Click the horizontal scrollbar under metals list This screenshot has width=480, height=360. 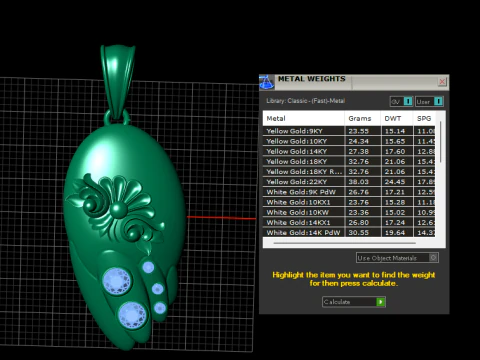[x=344, y=243]
